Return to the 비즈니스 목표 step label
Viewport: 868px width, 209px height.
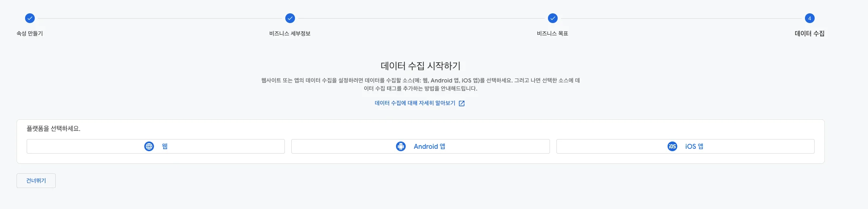(x=552, y=34)
